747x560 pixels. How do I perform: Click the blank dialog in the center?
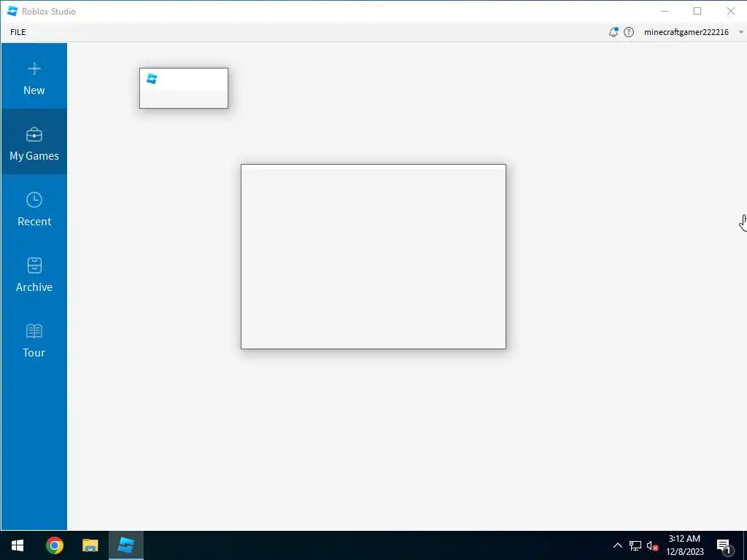pyautogui.click(x=373, y=257)
